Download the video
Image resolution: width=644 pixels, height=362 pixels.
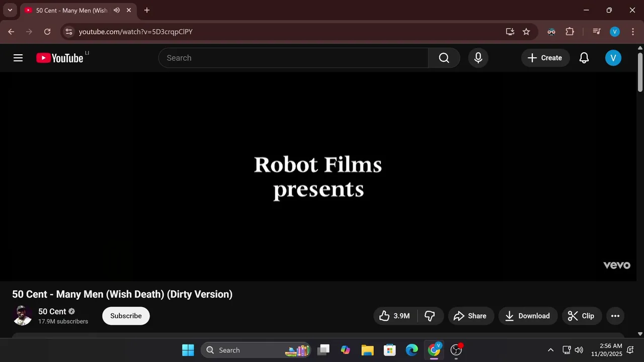(x=528, y=316)
